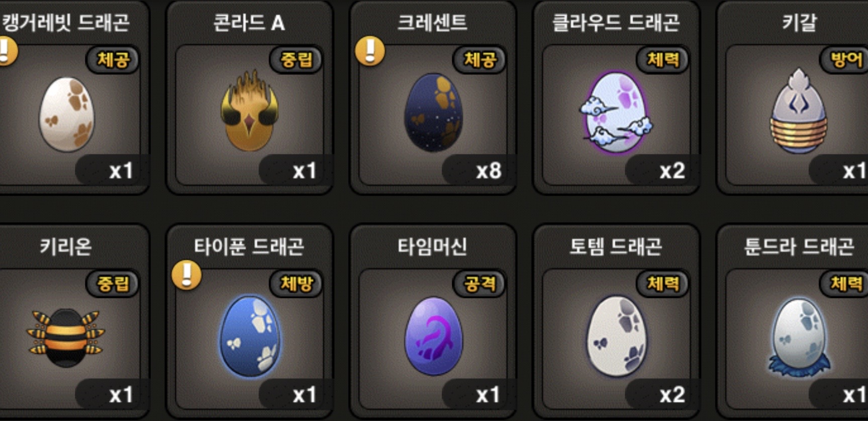Image resolution: width=868 pixels, height=421 pixels.
Task: Tap the alert badge on 크레센트 card
Action: click(370, 51)
